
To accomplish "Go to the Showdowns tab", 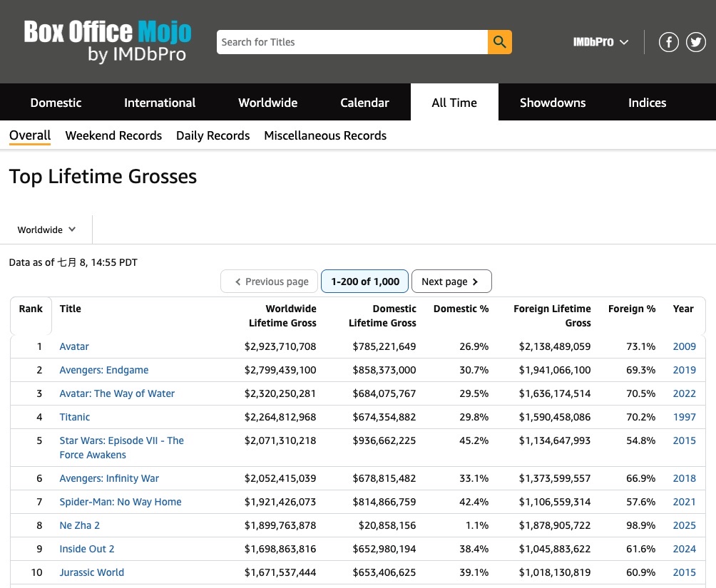I will point(552,103).
